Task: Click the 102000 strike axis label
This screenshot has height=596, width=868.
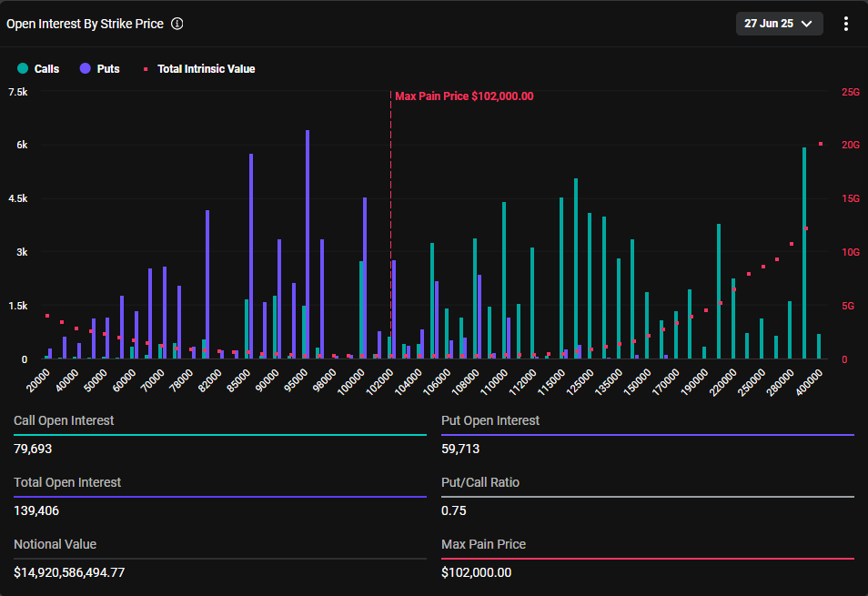Action: (x=380, y=378)
